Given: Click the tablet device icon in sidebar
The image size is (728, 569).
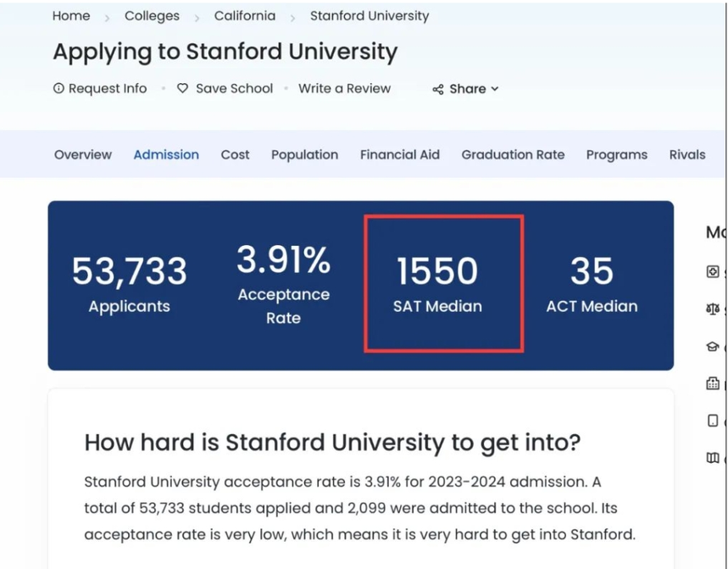Looking at the screenshot, I should [x=713, y=421].
